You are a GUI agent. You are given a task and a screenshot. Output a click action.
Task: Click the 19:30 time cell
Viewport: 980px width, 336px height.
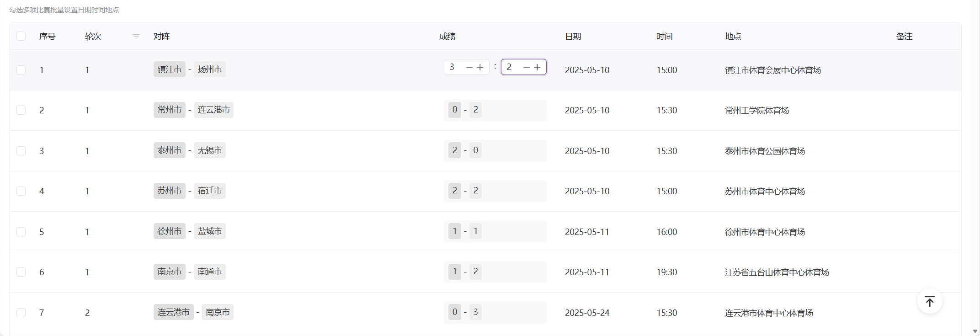[x=667, y=272]
